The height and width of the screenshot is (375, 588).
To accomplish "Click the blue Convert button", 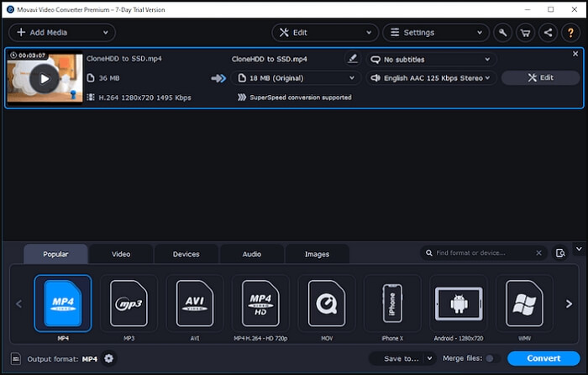I will click(543, 359).
